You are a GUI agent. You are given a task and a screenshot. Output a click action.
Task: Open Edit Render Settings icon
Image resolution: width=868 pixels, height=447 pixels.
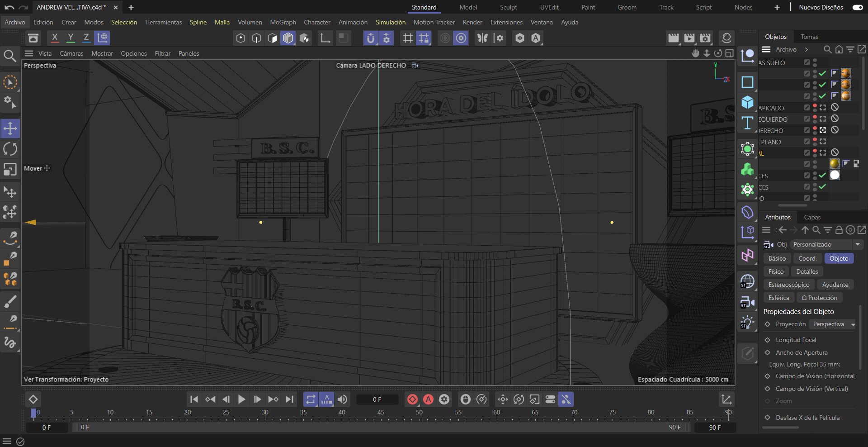705,38
